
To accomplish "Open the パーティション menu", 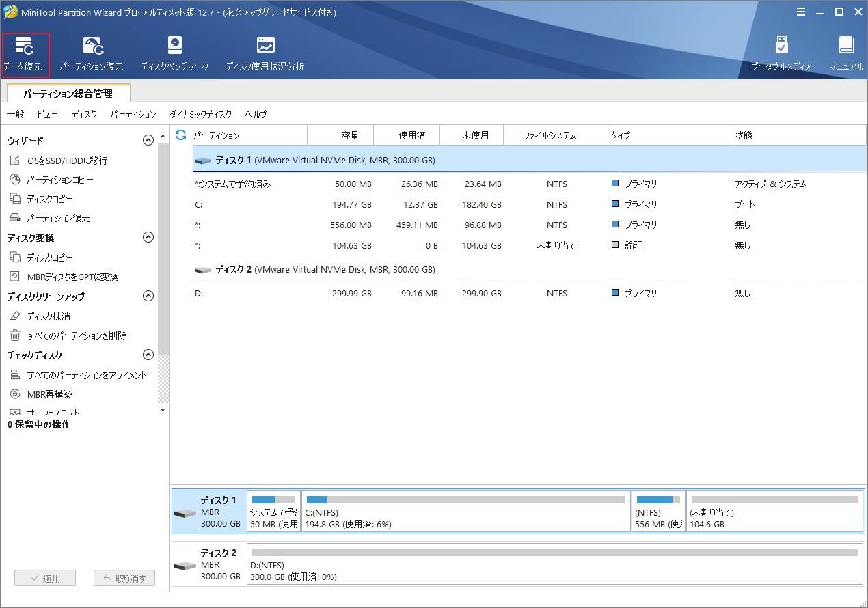I will 133,114.
